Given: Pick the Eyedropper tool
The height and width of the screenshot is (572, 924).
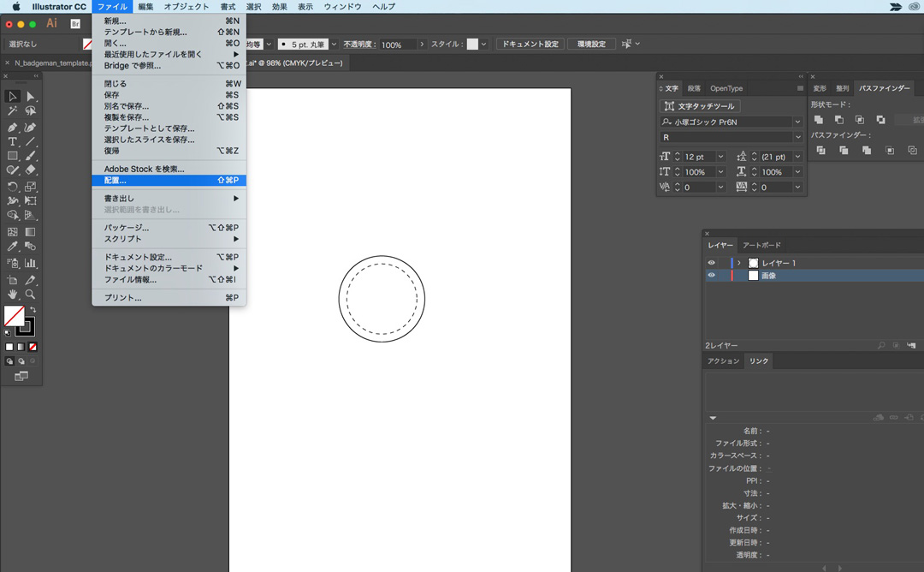Looking at the screenshot, I should [x=13, y=247].
